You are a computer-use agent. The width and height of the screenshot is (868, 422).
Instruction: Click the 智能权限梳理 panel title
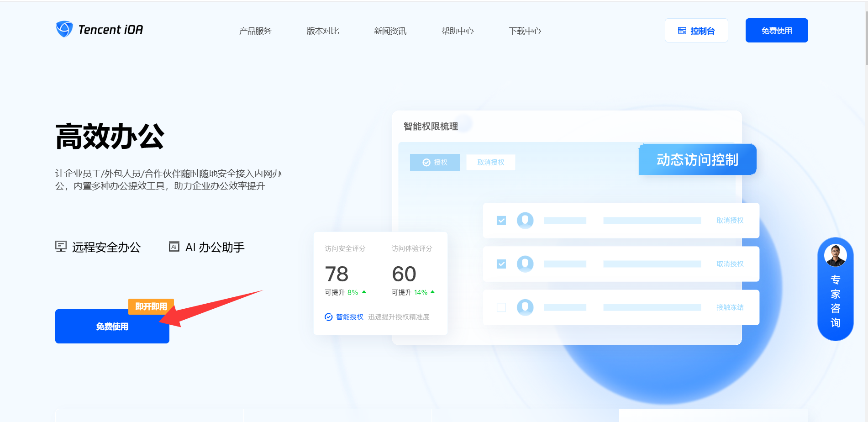[x=431, y=127]
